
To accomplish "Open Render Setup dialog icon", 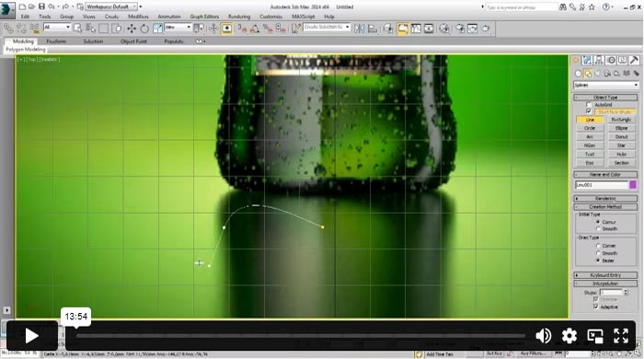I will click(x=460, y=29).
